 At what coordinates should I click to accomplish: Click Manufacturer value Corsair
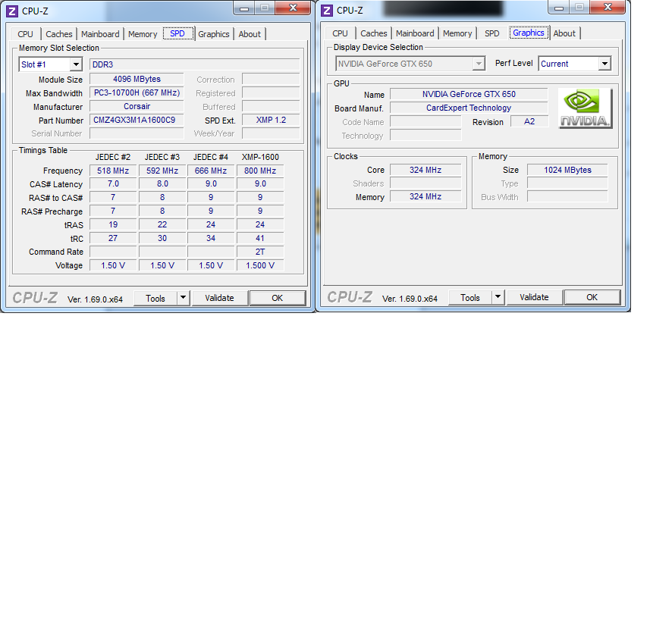pos(137,107)
